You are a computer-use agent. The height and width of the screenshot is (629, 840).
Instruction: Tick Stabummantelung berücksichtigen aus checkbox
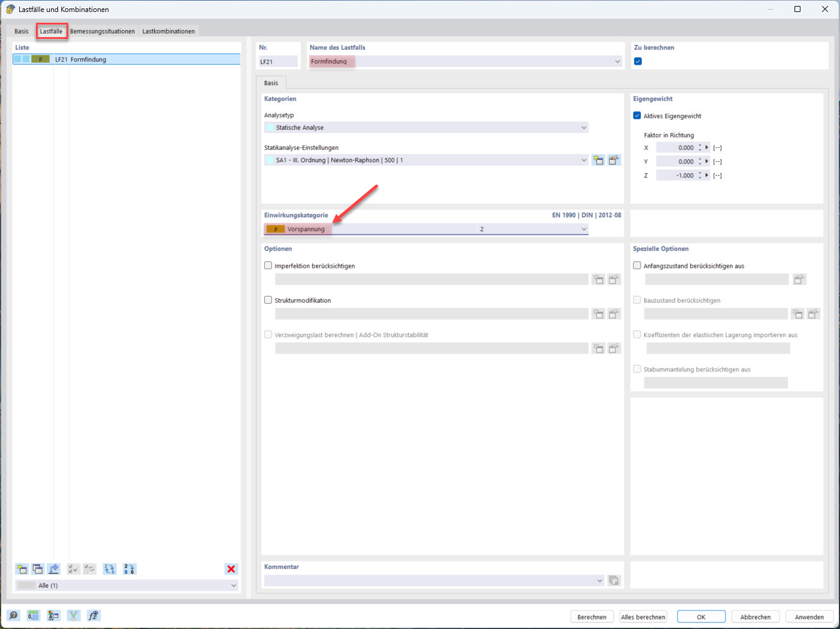(x=637, y=370)
